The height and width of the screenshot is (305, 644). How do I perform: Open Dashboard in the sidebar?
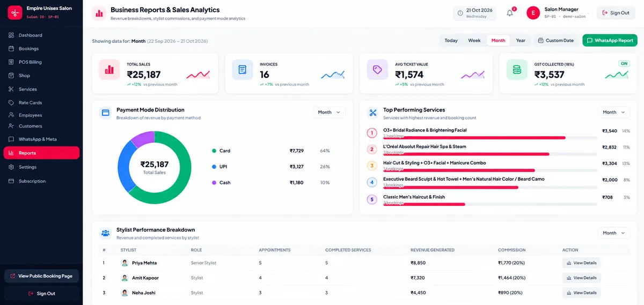[x=41, y=35]
